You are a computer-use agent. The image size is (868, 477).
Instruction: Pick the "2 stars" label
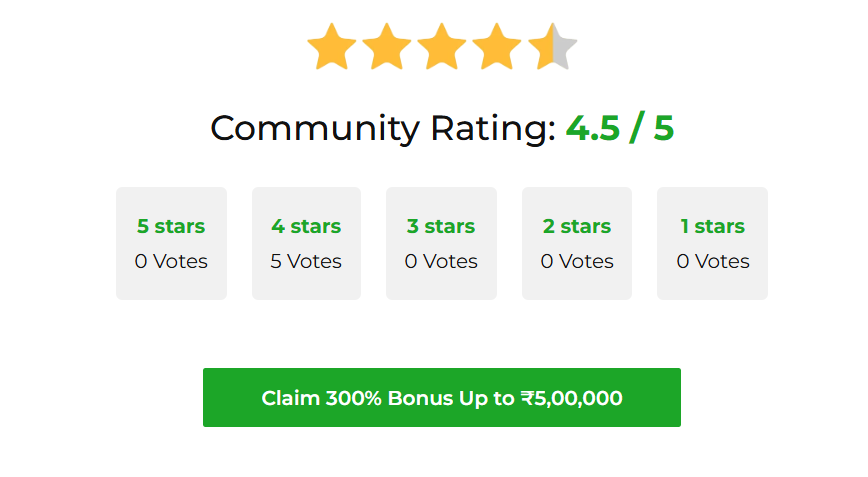pos(577,227)
